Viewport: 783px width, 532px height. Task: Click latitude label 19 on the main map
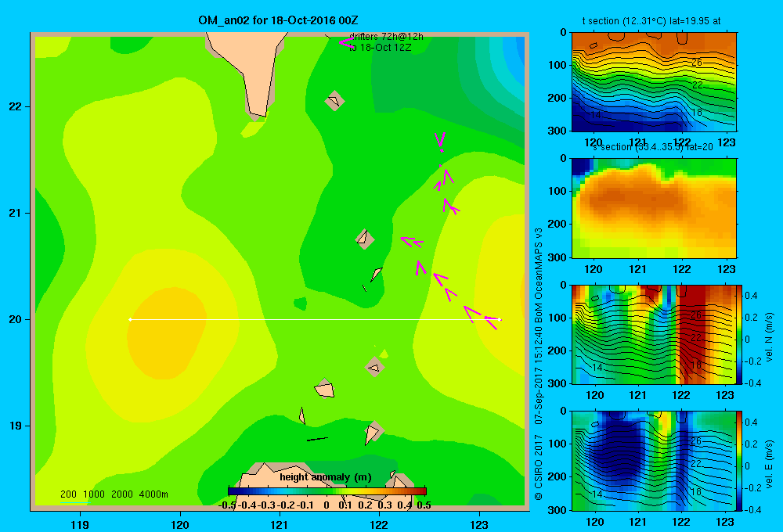click(x=16, y=426)
